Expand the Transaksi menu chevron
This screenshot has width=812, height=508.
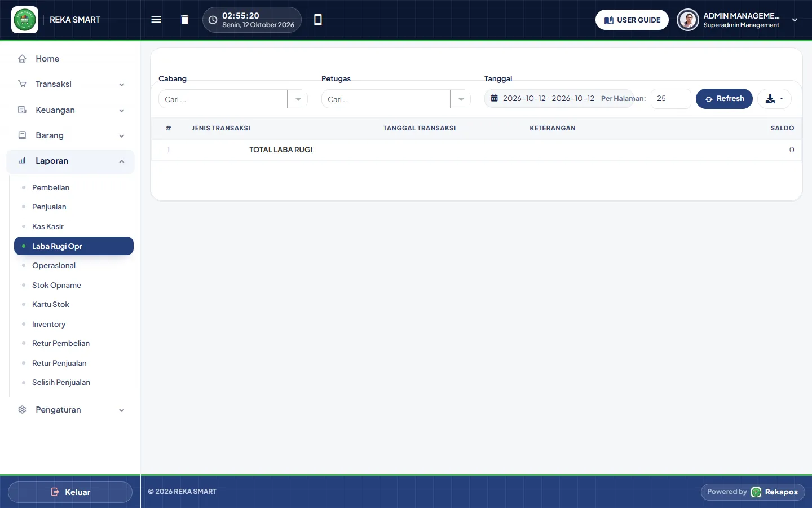point(122,85)
